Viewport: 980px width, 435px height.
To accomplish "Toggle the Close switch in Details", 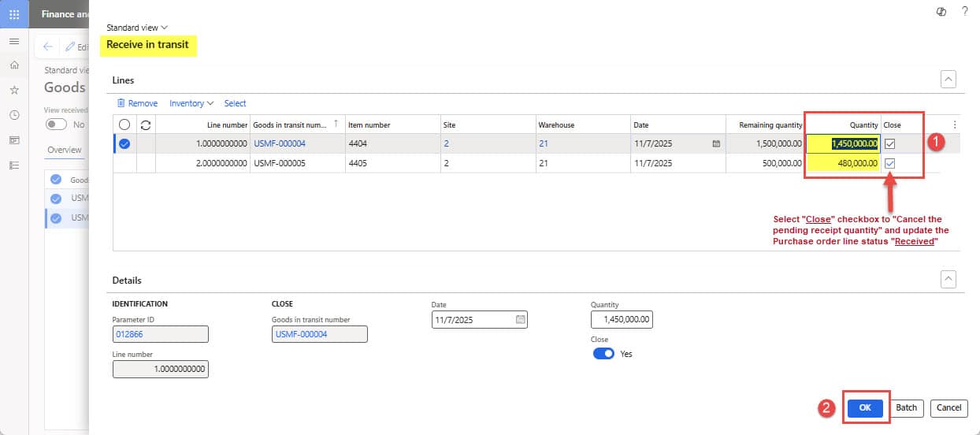I will tap(603, 354).
